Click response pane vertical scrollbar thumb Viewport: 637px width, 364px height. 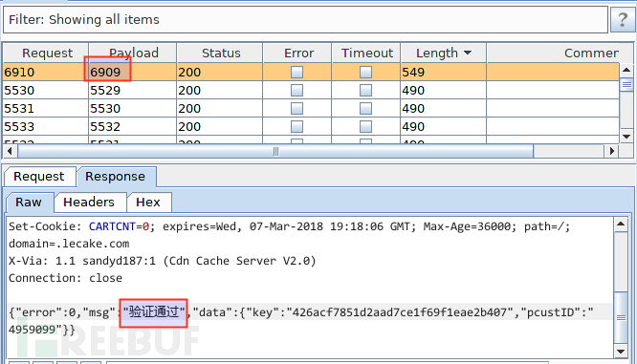point(621,317)
